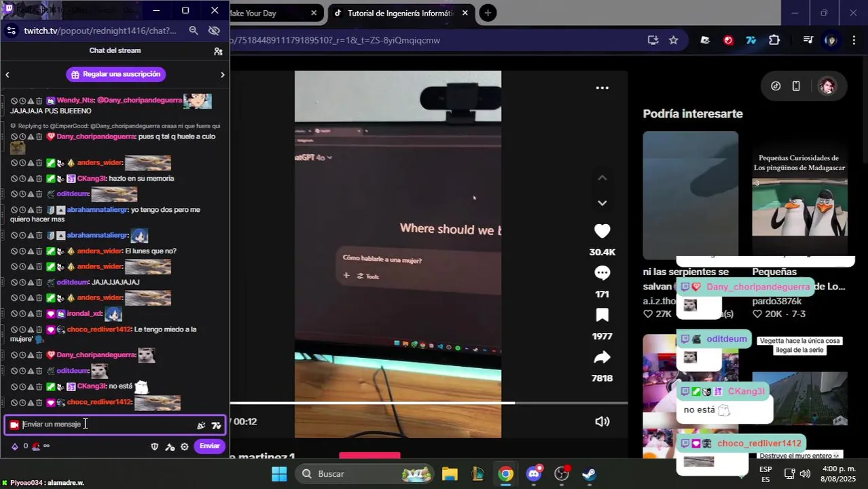Image resolution: width=868 pixels, height=489 pixels.
Task: Click the Windows Start button
Action: coord(279,473)
